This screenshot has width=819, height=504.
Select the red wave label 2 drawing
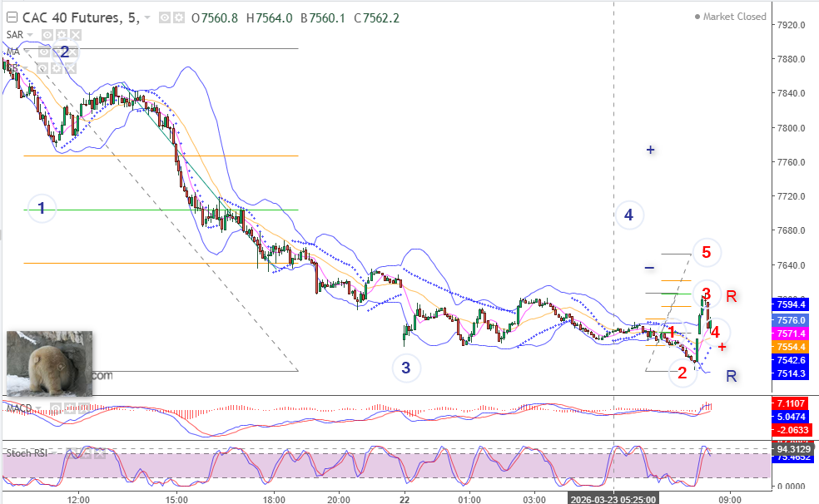click(682, 373)
